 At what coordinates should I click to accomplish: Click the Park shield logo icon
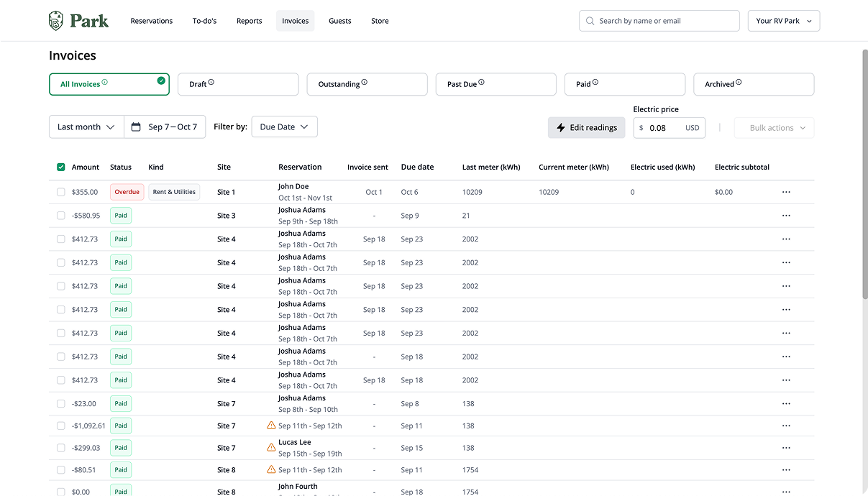pos(56,21)
